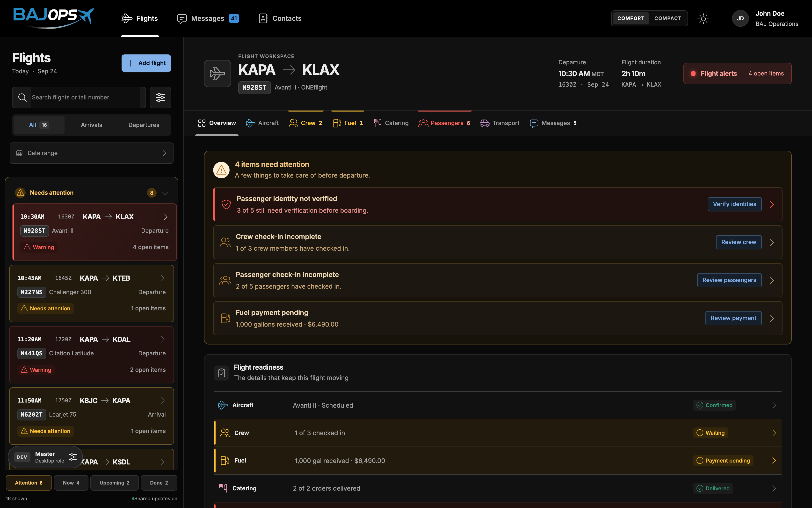The image size is (812, 508).
Task: Click the Add flight button
Action: tap(146, 63)
